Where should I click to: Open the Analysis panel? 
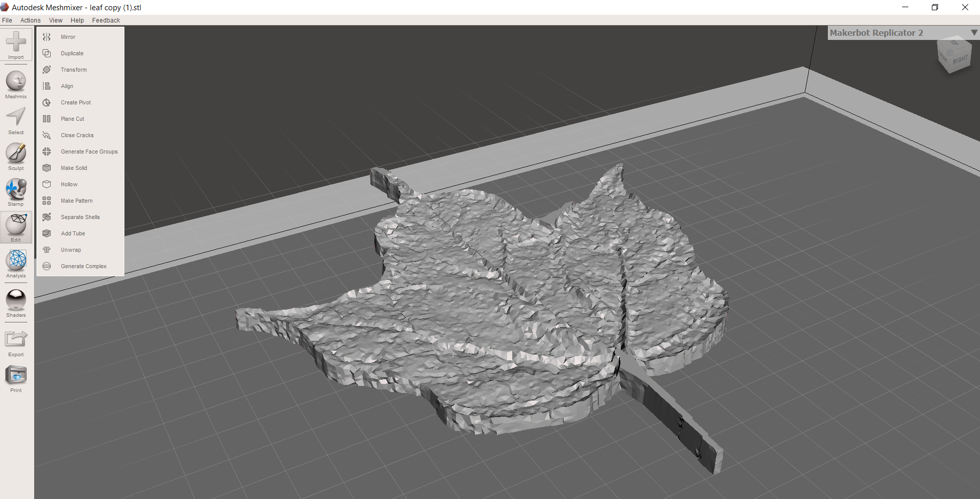(x=15, y=262)
